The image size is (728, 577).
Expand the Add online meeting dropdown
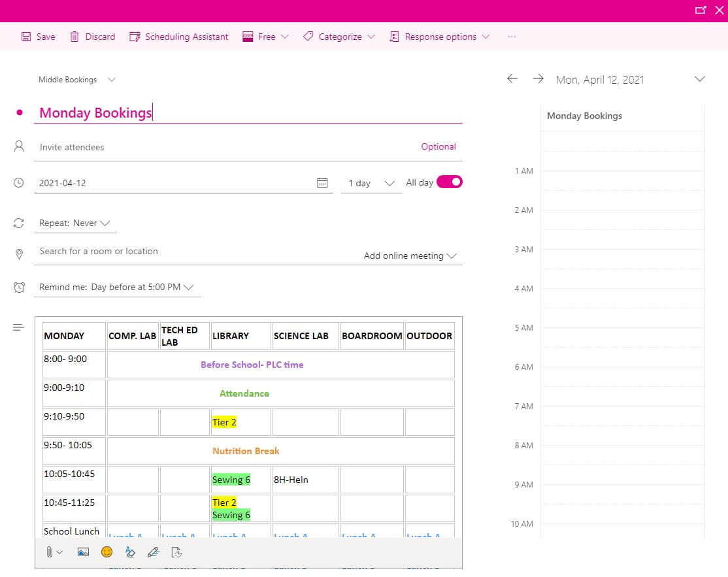click(410, 256)
